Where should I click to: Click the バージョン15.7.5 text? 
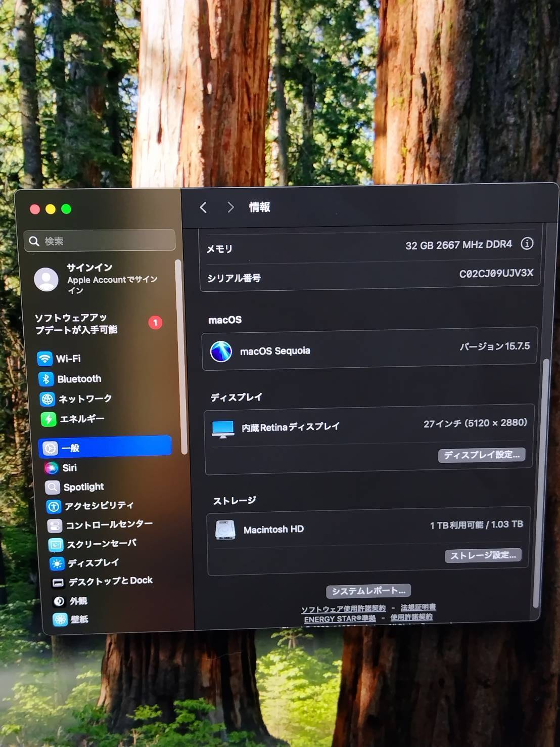coord(495,346)
